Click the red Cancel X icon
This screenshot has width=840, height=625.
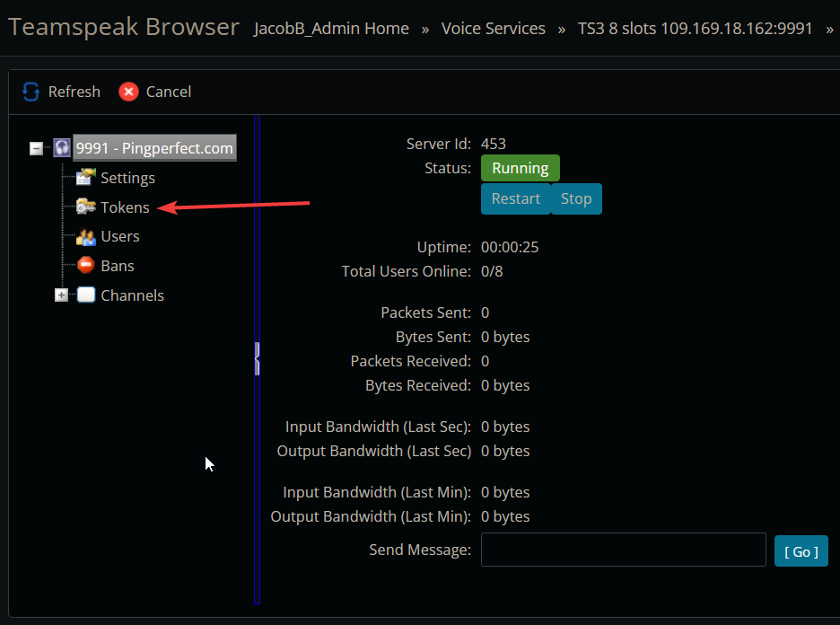click(x=128, y=92)
